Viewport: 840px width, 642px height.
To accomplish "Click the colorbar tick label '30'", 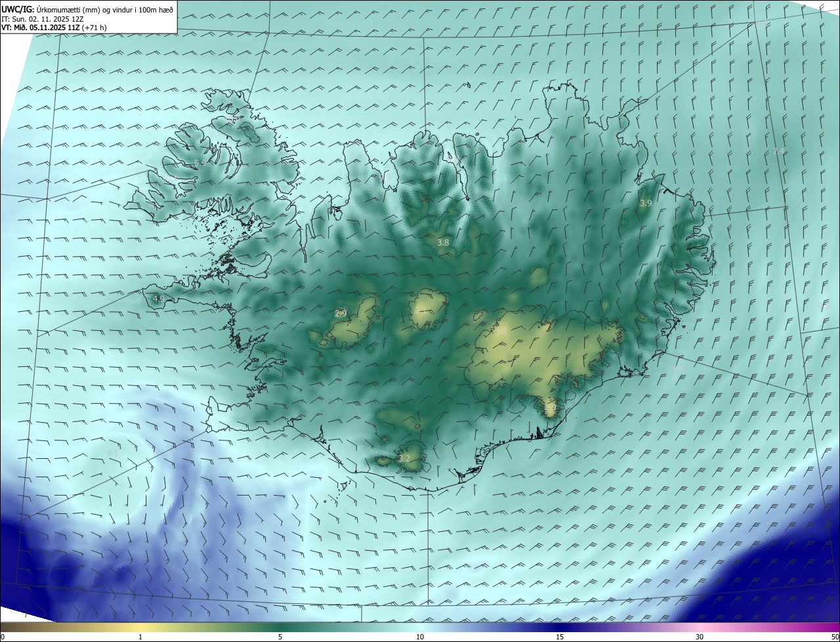I will click(700, 637).
